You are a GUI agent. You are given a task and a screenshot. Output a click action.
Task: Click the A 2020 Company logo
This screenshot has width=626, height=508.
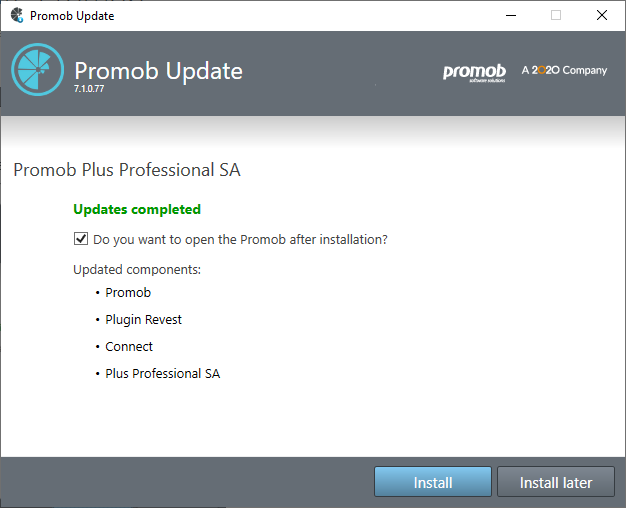pos(564,70)
